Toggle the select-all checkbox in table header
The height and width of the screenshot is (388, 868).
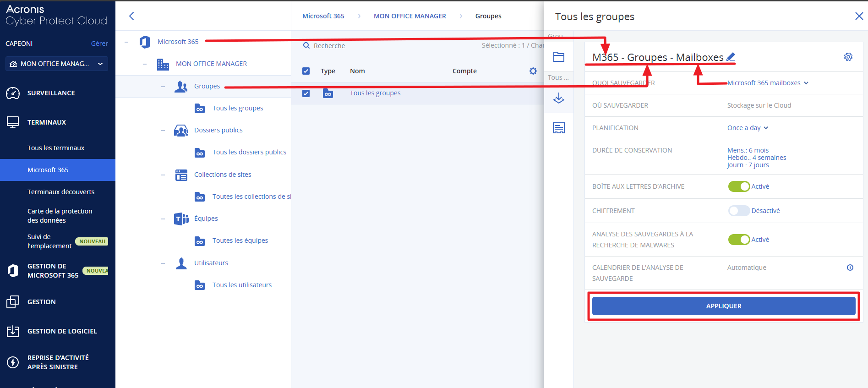(x=306, y=71)
